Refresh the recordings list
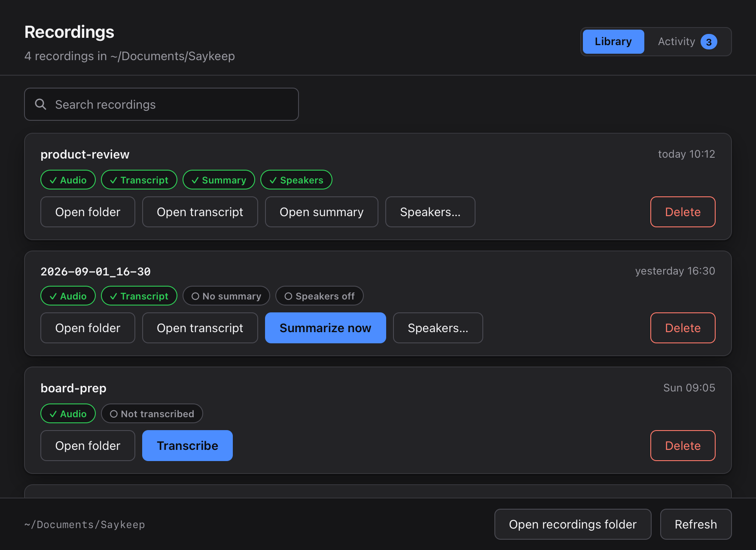The height and width of the screenshot is (550, 756). click(x=695, y=524)
